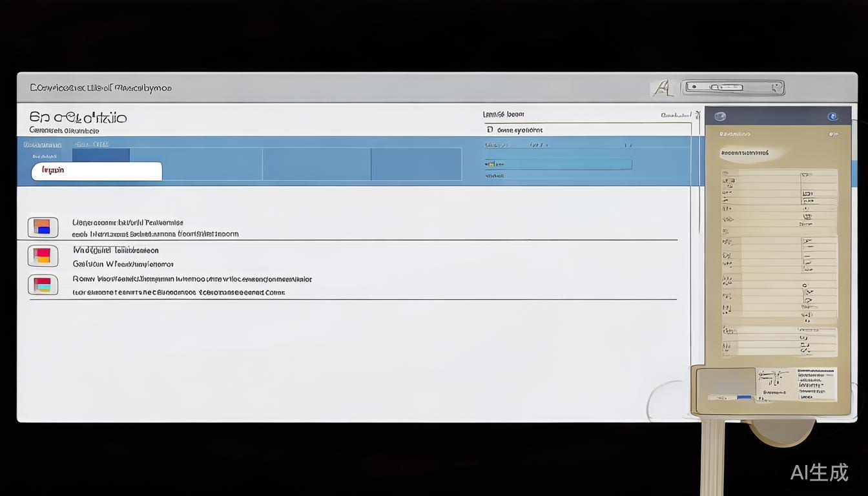Click the dense text block at tan panel bottom-right
The image size is (868, 496).
[x=815, y=384]
